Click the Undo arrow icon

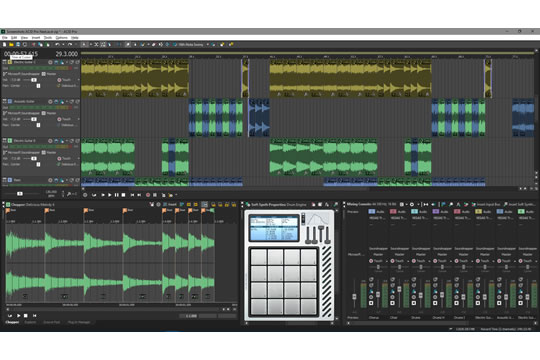57,44
